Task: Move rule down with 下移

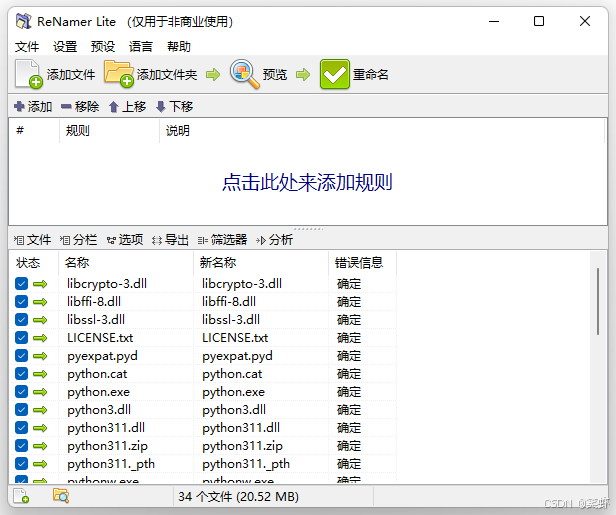Action: click(x=174, y=106)
